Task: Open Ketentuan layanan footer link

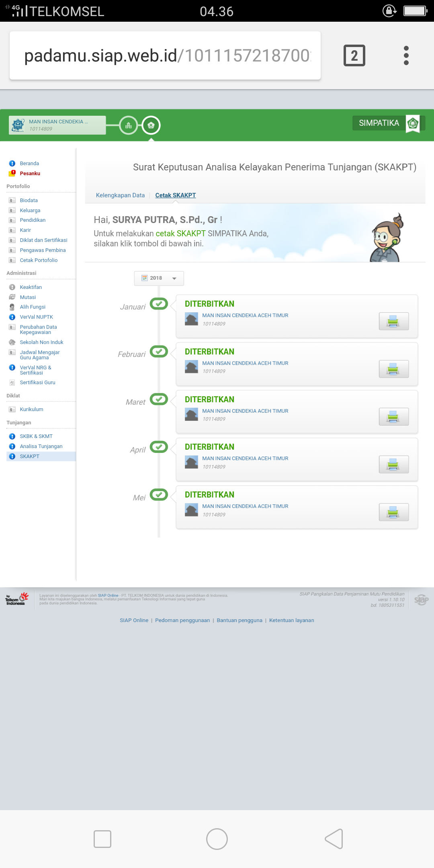Action: (x=292, y=620)
